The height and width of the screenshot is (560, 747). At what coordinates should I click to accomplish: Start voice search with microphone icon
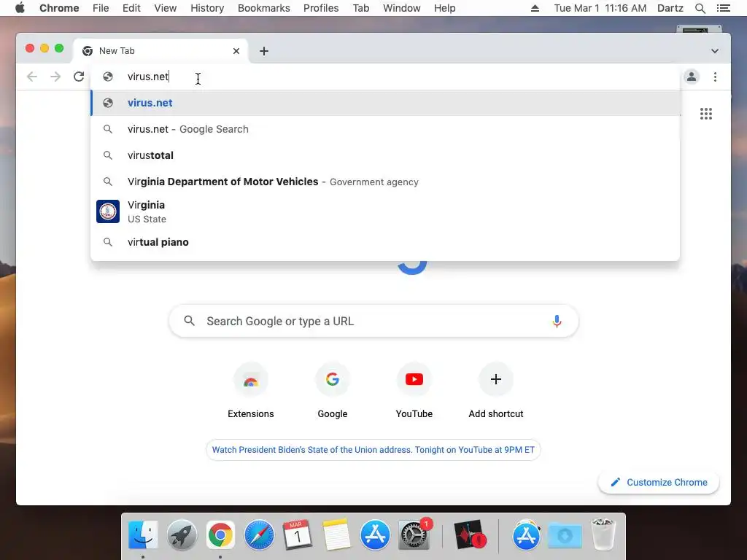[x=557, y=322]
